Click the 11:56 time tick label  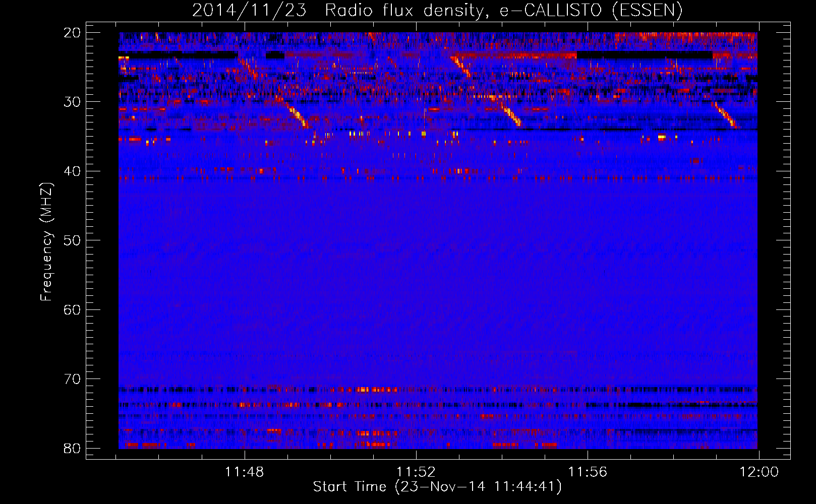(588, 472)
